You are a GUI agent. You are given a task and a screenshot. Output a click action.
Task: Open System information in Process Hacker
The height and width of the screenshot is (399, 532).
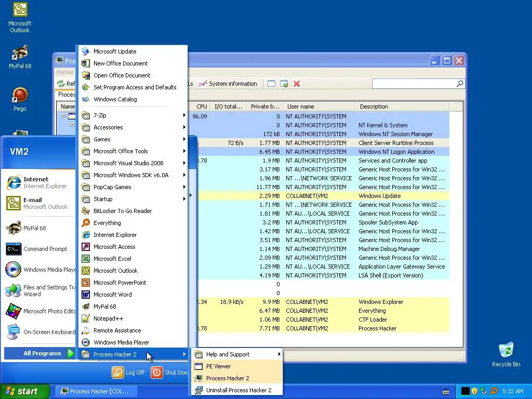228,84
